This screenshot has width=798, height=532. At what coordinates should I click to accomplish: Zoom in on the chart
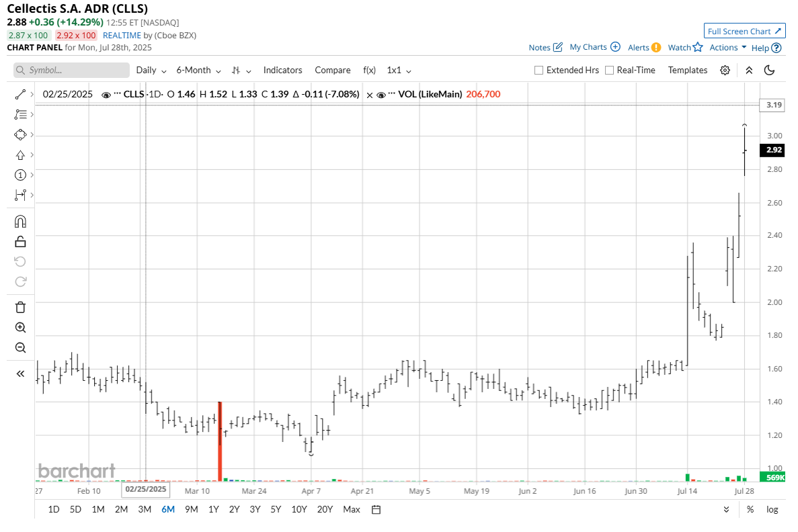[x=20, y=328]
